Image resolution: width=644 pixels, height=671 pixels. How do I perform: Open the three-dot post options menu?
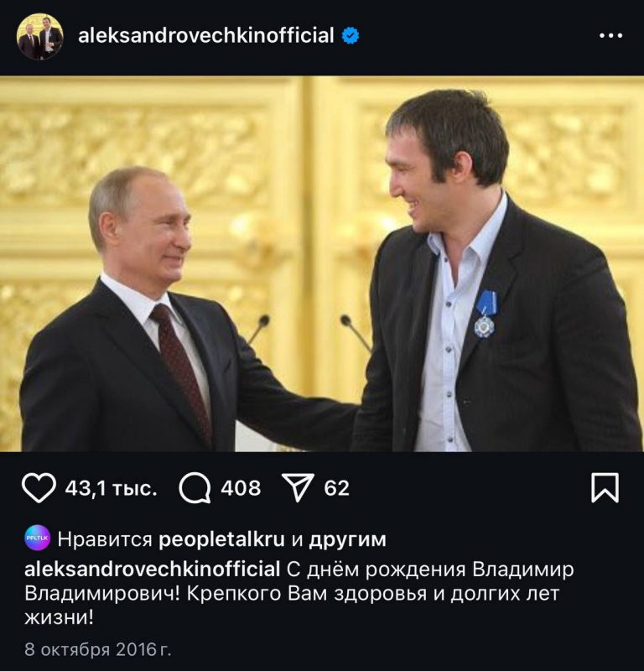[610, 36]
